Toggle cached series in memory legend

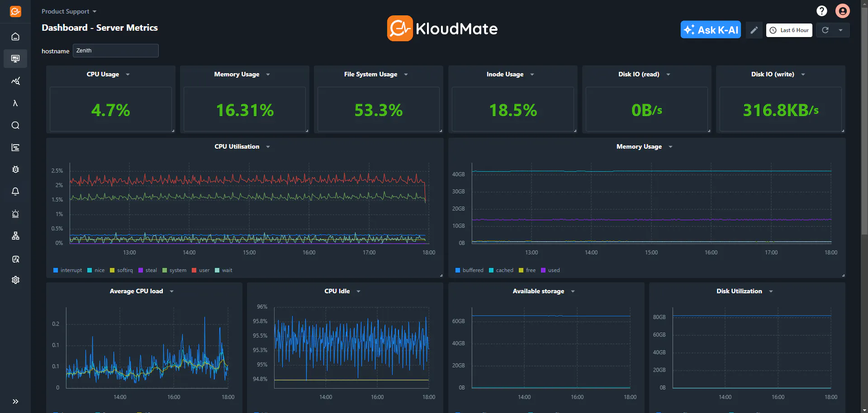[501, 270]
